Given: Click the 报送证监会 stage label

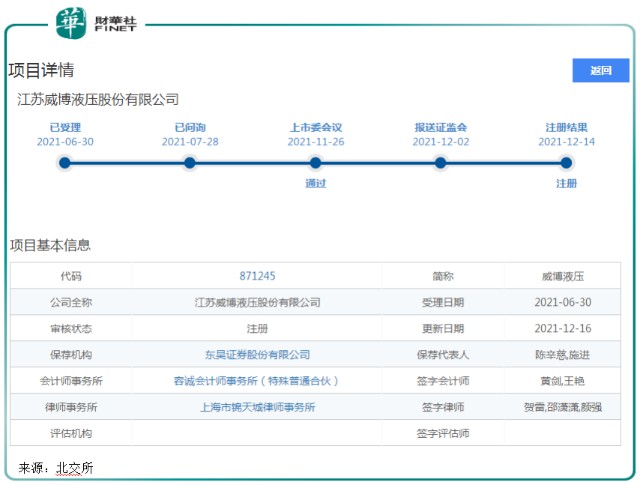Looking at the screenshot, I should 440,127.
